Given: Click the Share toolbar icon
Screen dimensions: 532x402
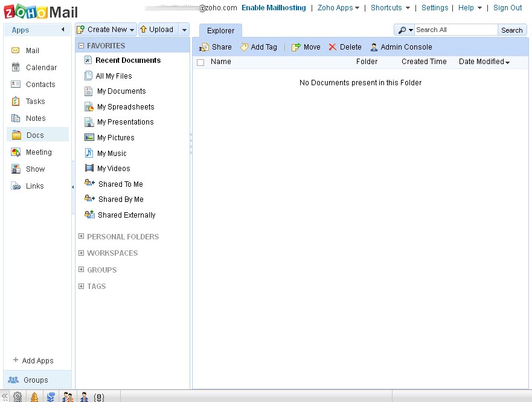Looking at the screenshot, I should 204,47.
